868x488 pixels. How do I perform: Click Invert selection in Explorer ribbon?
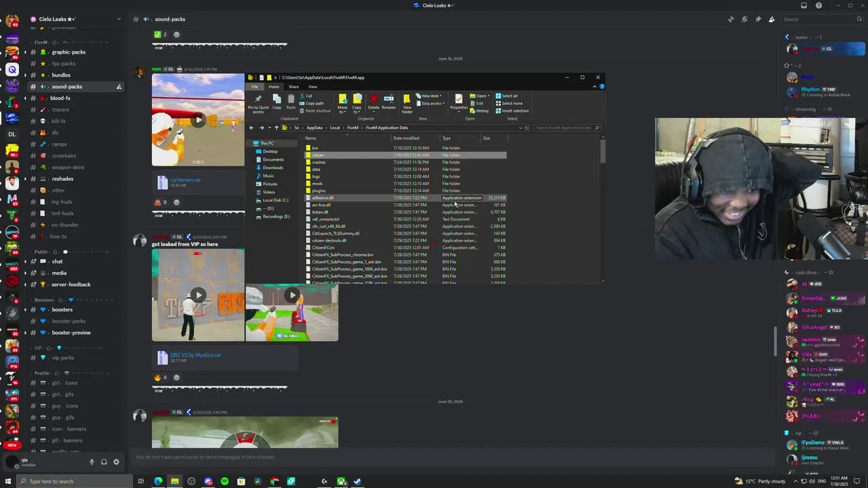pos(512,110)
